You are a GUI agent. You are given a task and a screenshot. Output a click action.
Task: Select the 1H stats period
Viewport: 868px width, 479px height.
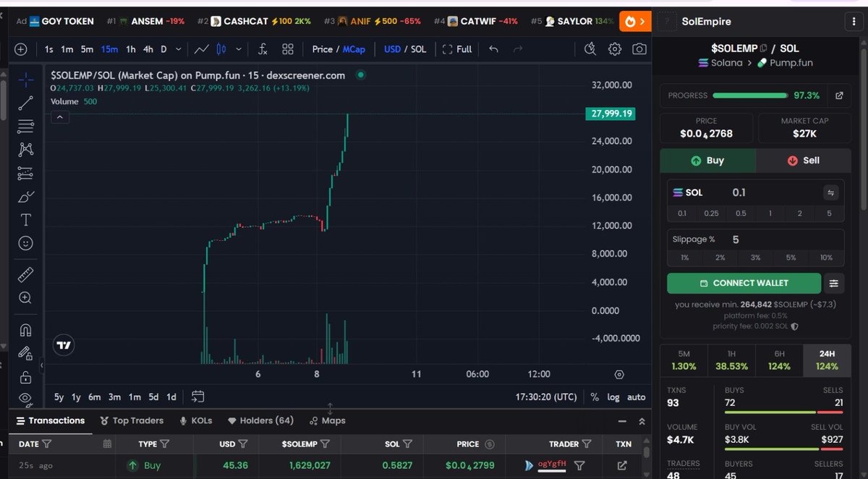tap(731, 360)
